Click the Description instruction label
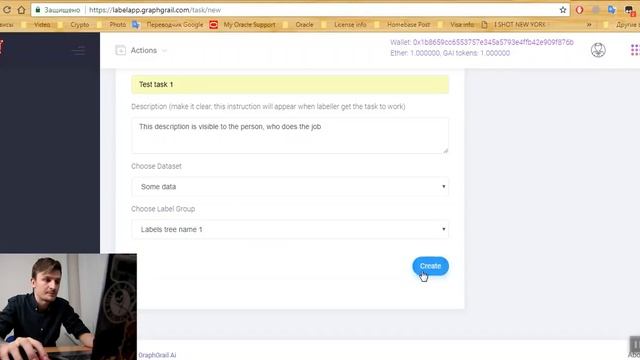Image resolution: width=640 pixels, height=360 pixels. coord(268,107)
